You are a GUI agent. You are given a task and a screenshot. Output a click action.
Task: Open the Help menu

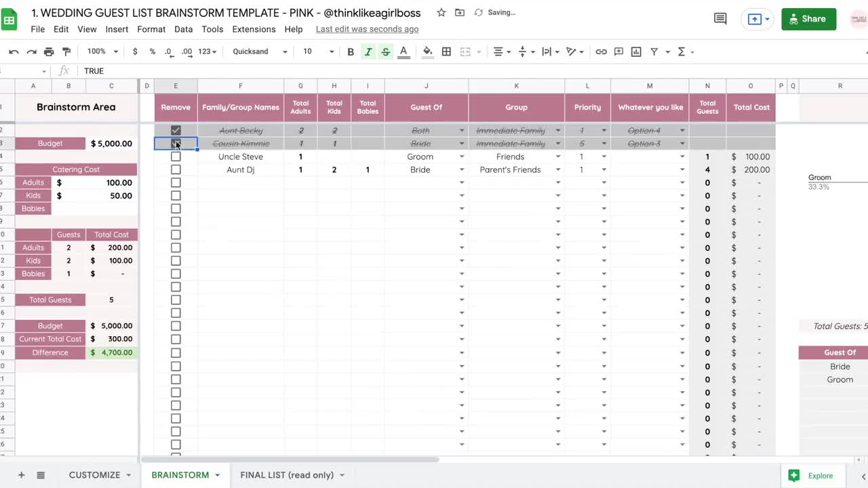[x=294, y=29]
